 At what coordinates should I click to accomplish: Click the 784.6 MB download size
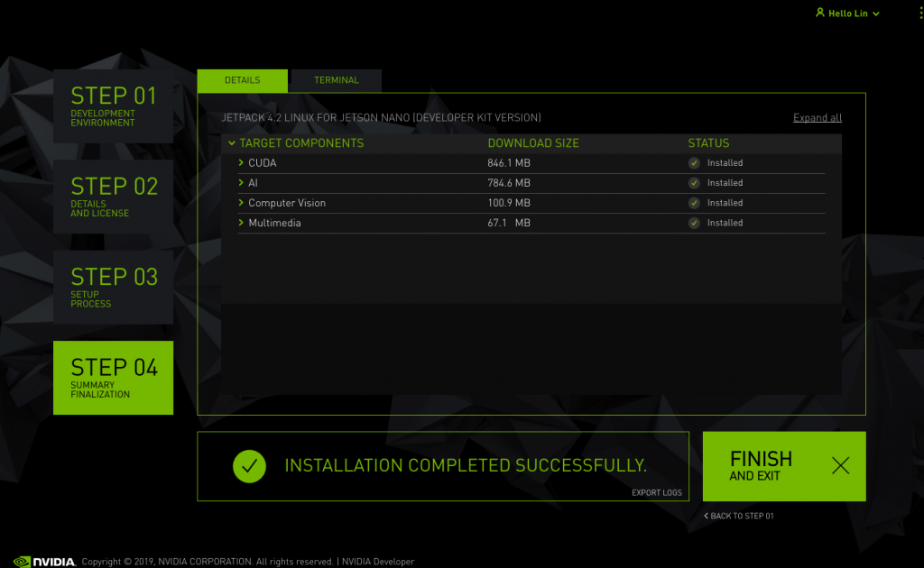click(509, 183)
